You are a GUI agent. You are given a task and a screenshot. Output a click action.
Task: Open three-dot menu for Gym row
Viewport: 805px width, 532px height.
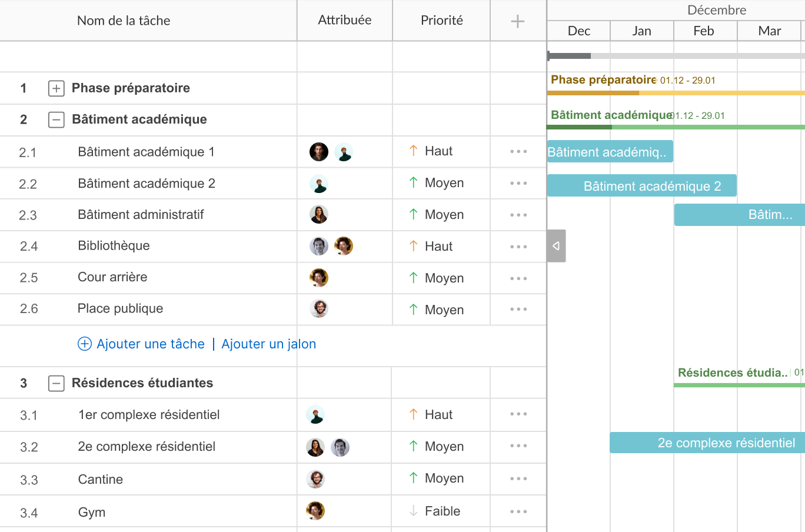pos(518,511)
